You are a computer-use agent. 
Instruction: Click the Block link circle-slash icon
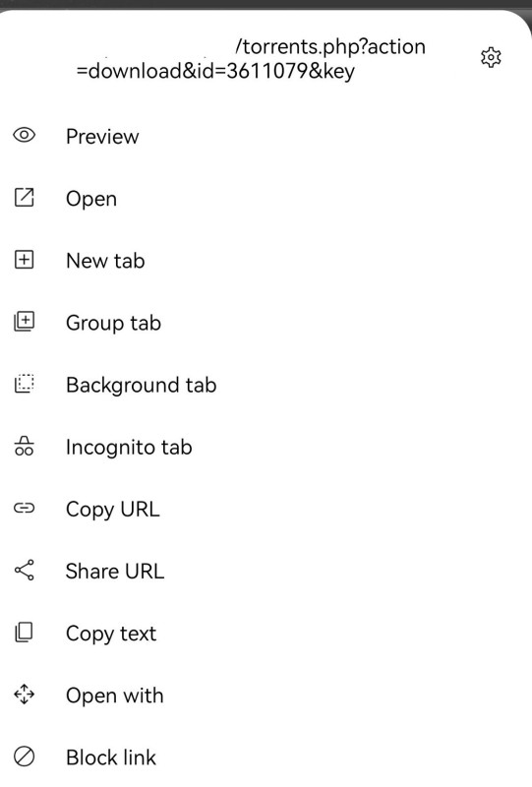pyautogui.click(x=24, y=757)
